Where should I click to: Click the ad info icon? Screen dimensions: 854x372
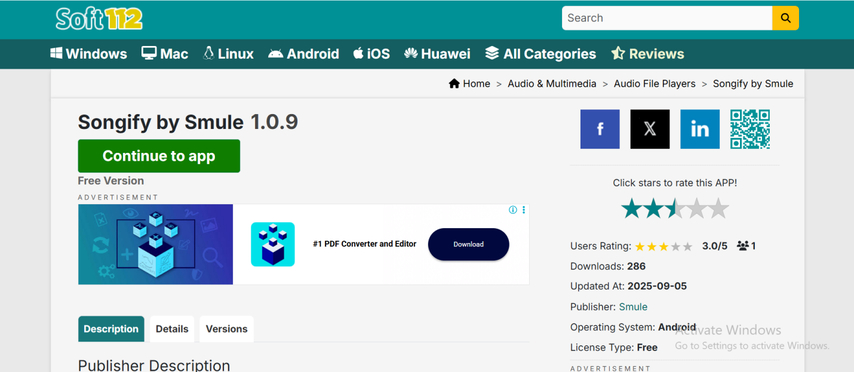coord(513,210)
